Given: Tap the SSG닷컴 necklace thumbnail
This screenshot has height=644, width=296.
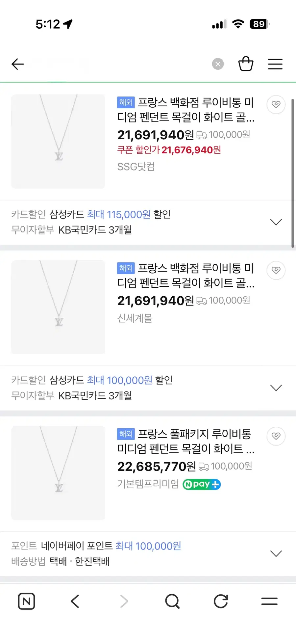Looking at the screenshot, I should point(58,141).
